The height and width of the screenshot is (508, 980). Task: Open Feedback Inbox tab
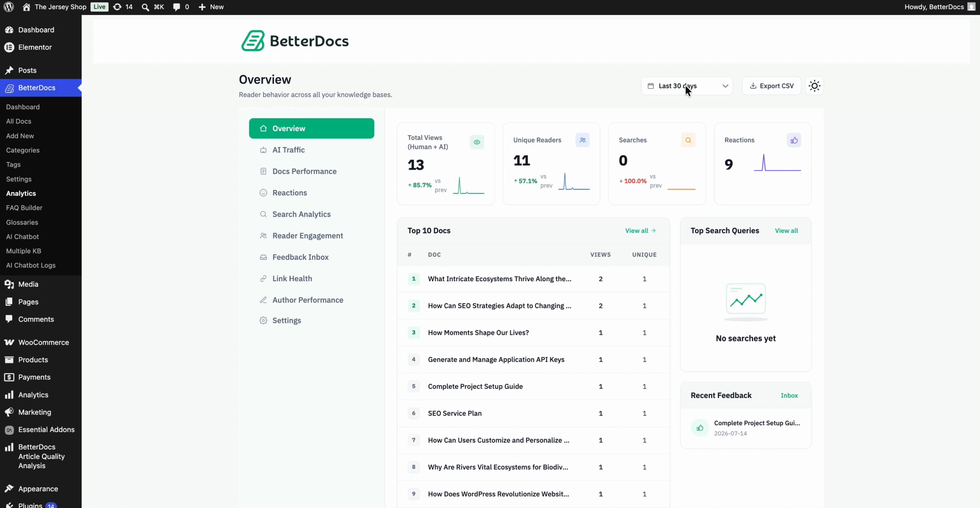click(311, 257)
